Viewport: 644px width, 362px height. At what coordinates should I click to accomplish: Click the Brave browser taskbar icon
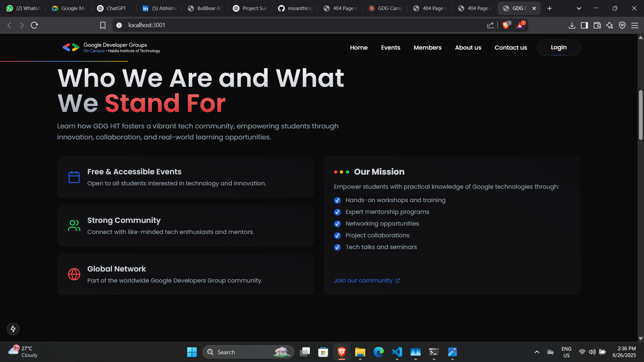click(x=342, y=352)
